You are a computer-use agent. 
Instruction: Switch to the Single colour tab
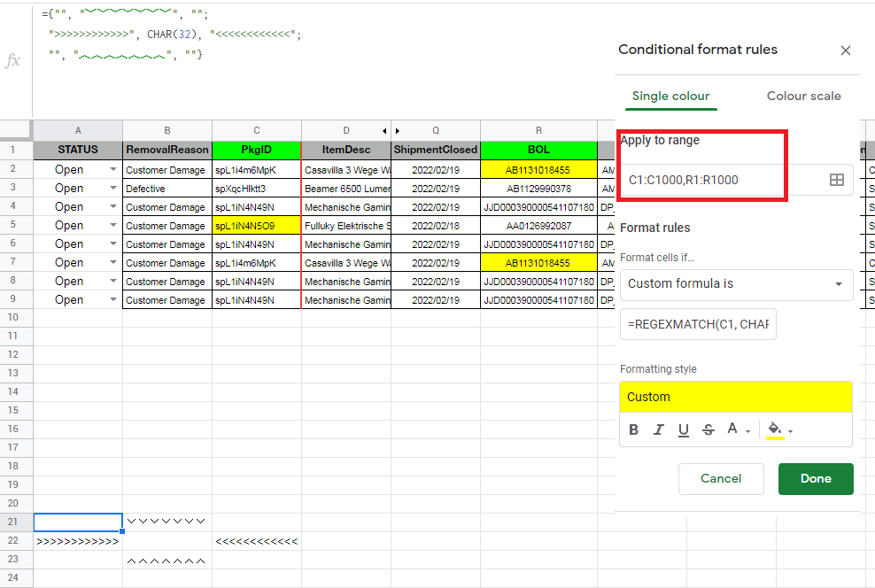(x=670, y=96)
